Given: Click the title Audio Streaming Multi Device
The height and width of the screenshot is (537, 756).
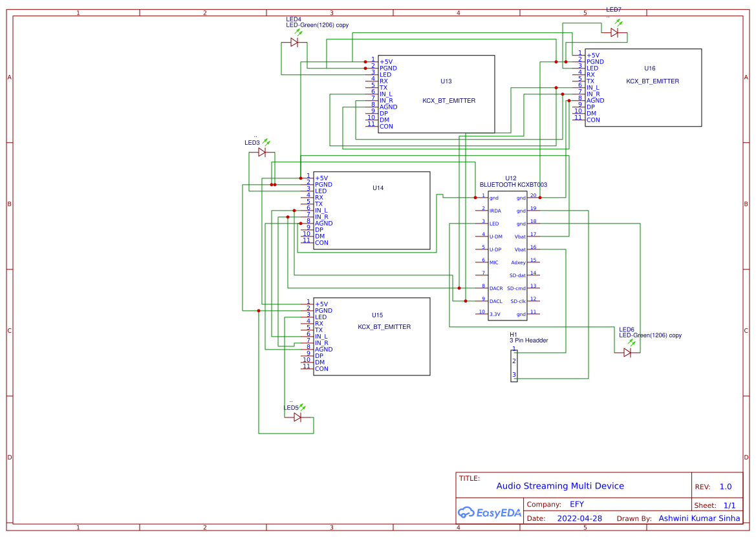Looking at the screenshot, I should click(560, 486).
